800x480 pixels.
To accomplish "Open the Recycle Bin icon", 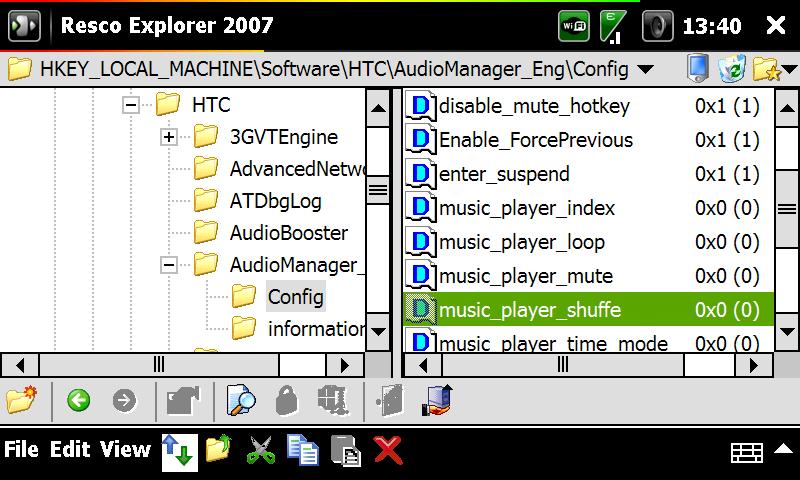I will click(732, 68).
